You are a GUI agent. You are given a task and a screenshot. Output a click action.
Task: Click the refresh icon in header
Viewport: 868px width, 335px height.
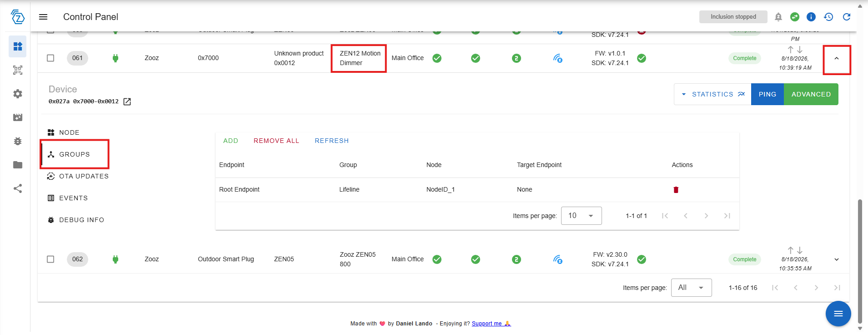pos(847,17)
